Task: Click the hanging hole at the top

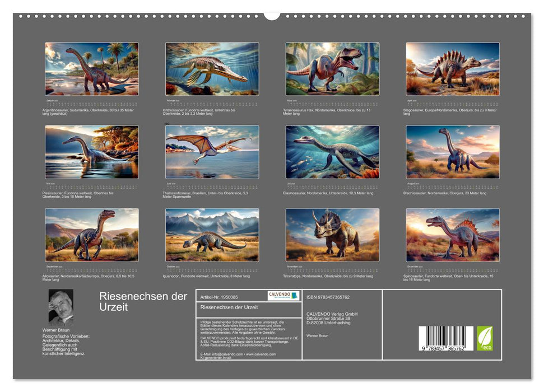Action: (x=272, y=16)
